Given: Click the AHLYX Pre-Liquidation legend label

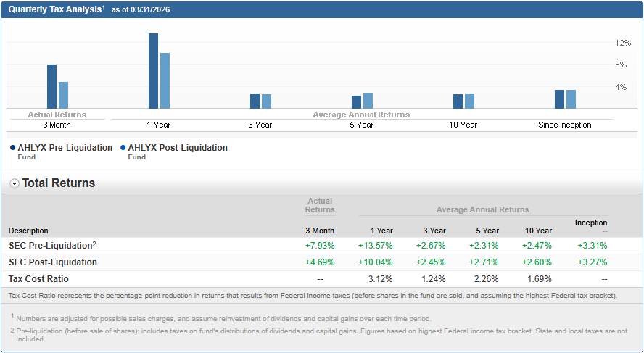Looking at the screenshot, I should [x=65, y=148].
